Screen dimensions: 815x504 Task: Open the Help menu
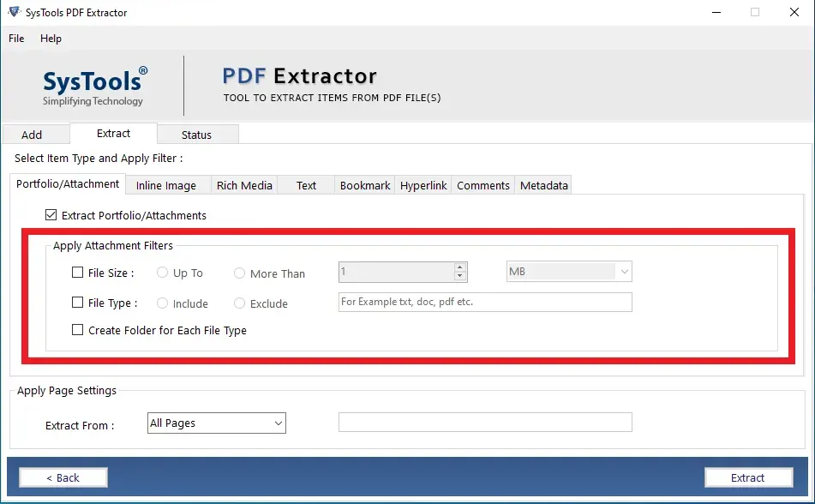pyautogui.click(x=51, y=39)
